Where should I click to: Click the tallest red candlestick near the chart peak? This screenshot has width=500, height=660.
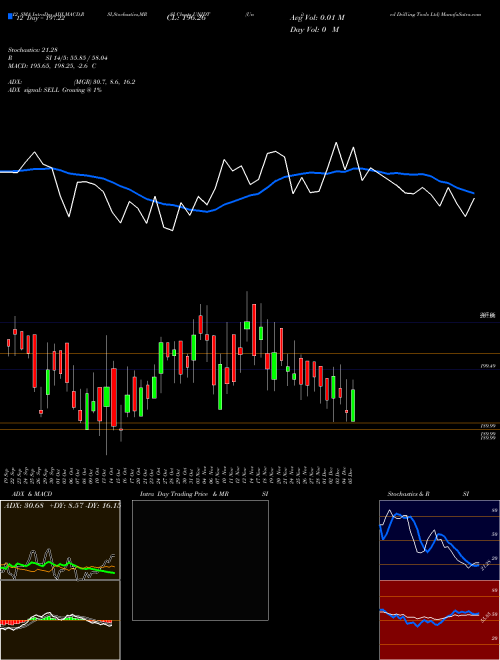(254, 330)
